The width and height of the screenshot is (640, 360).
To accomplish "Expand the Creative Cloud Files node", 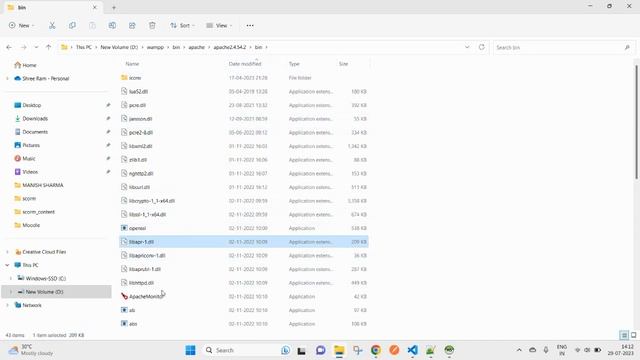I will 7,252.
